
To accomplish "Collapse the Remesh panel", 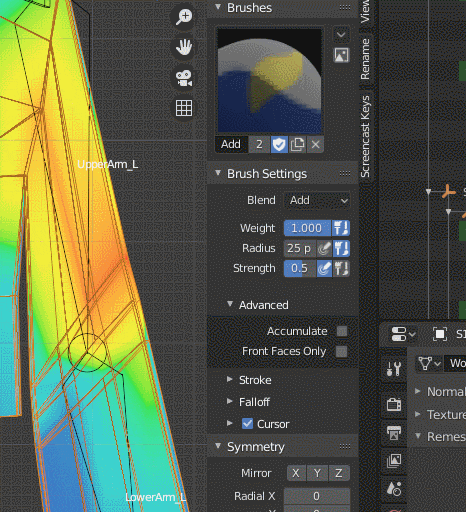I will tap(417, 436).
